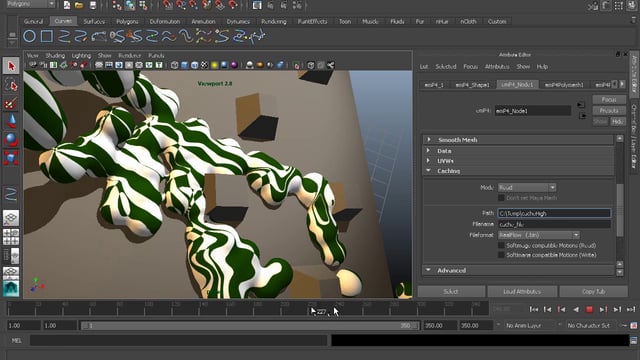Activate the Paint selection tool
The image size is (640, 360).
click(11, 103)
